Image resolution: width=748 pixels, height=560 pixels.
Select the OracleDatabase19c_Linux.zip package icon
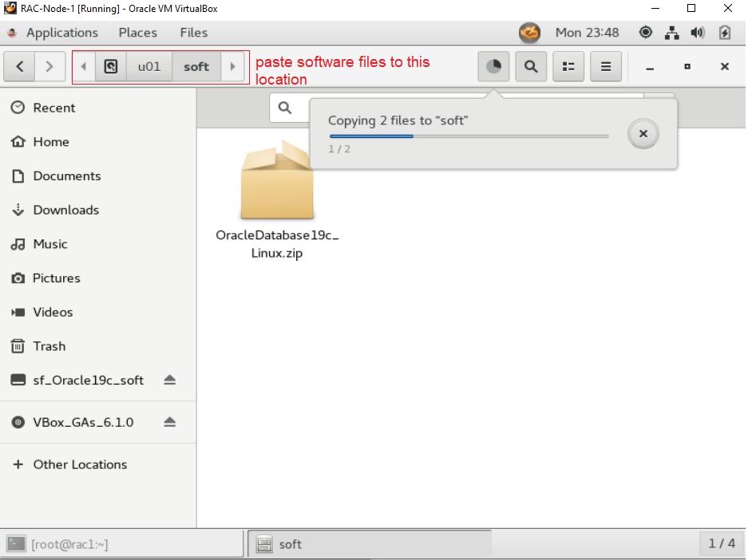(x=277, y=179)
